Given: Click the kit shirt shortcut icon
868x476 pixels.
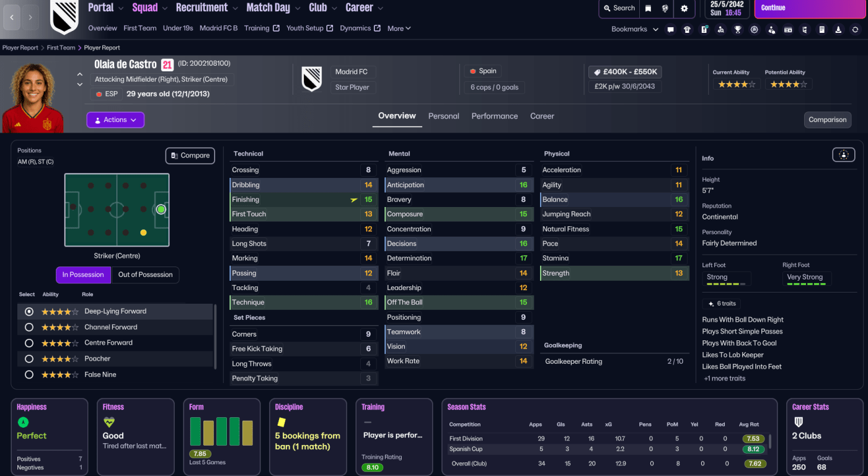Looking at the screenshot, I should click(x=687, y=29).
